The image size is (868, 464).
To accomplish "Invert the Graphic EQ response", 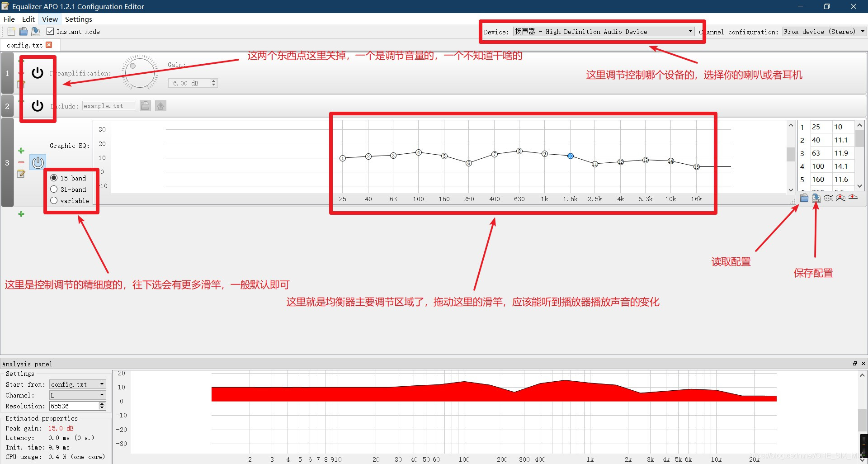I will pos(829,198).
